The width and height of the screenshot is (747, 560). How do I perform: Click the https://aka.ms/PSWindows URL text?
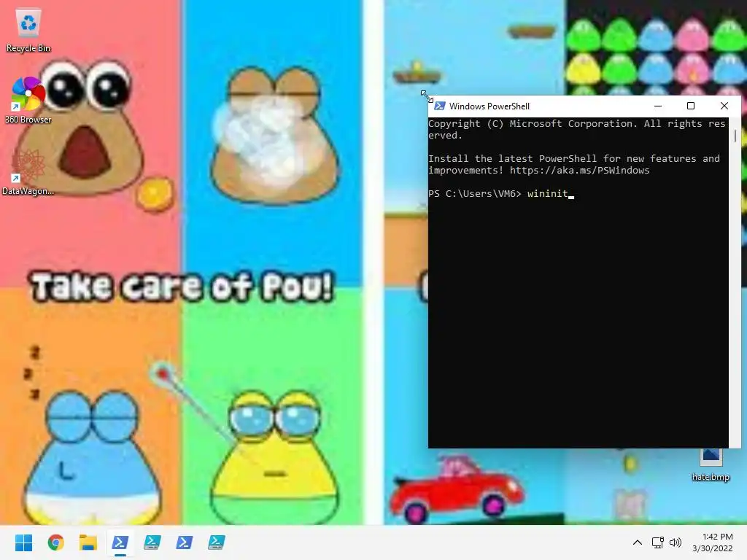(x=579, y=170)
